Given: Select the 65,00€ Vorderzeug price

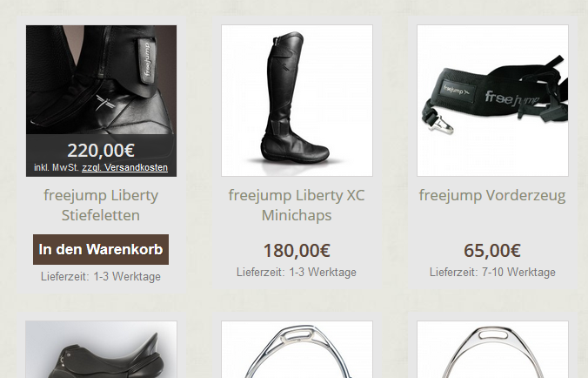Looking at the screenshot, I should 492,250.
